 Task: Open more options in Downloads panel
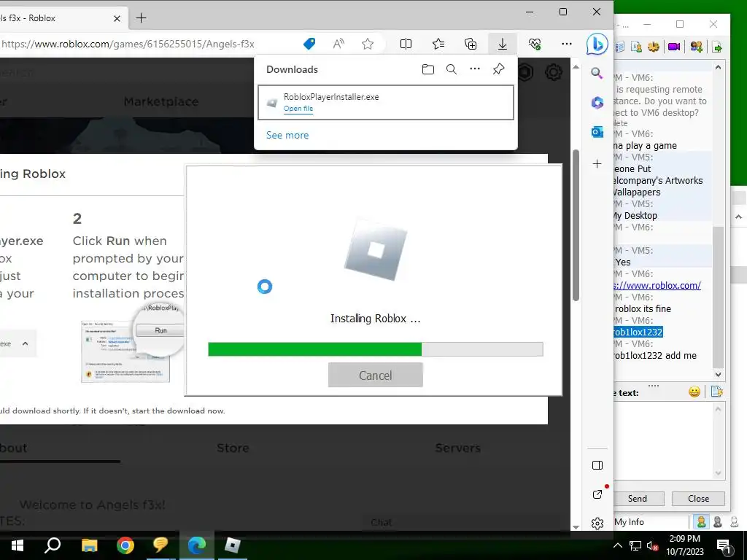pyautogui.click(x=474, y=69)
